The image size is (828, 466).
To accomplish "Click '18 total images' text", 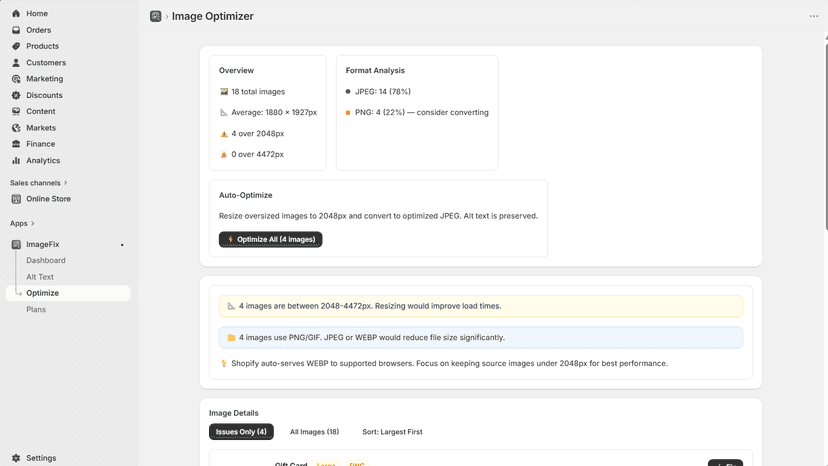I will coord(258,92).
